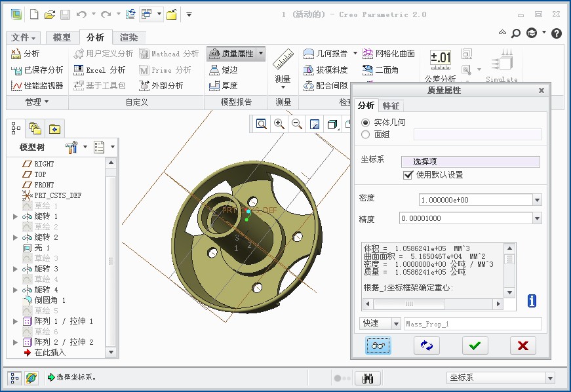571x392 pixels.
Task: Click the Thickness (厚度) button
Action: (x=224, y=85)
